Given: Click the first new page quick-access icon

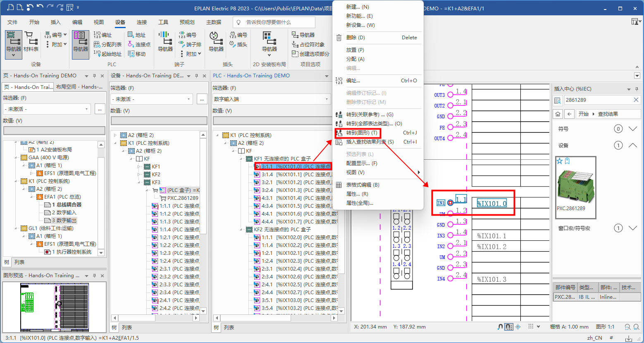Looking at the screenshot, I should 10,7.
